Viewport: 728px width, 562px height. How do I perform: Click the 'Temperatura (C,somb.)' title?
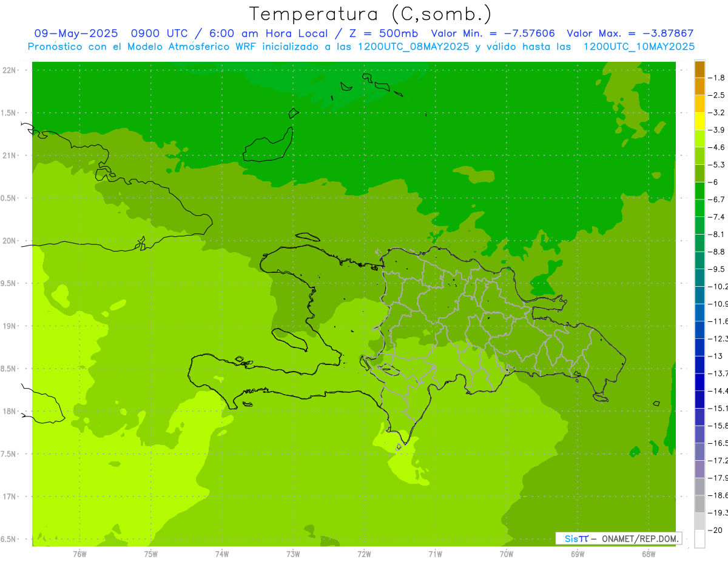pyautogui.click(x=370, y=14)
